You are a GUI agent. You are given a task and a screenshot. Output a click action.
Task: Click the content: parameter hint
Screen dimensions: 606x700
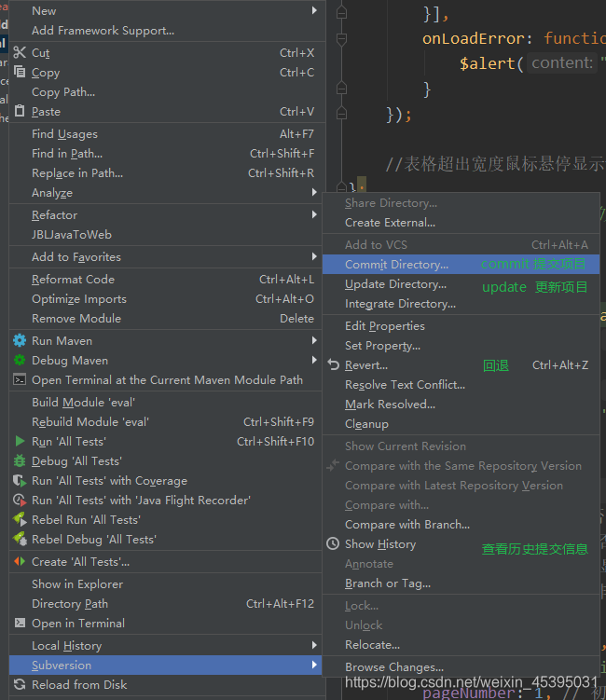click(x=562, y=63)
